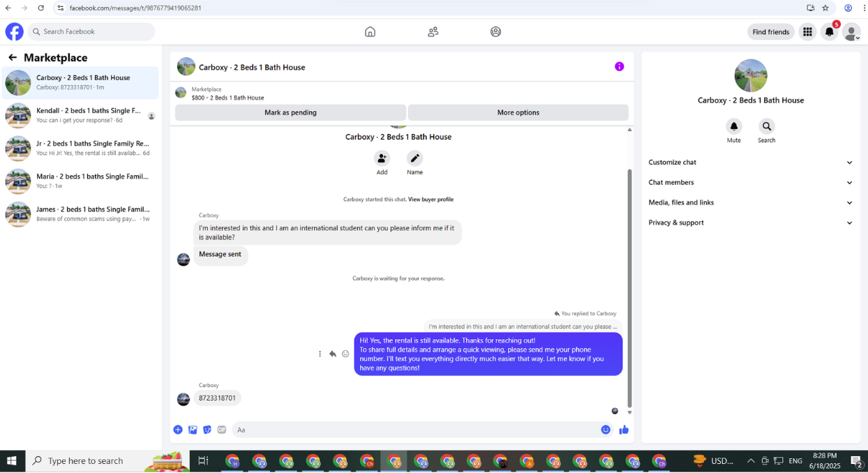The width and height of the screenshot is (868, 473).
Task: Open Task View on taskbar
Action: click(x=203, y=460)
